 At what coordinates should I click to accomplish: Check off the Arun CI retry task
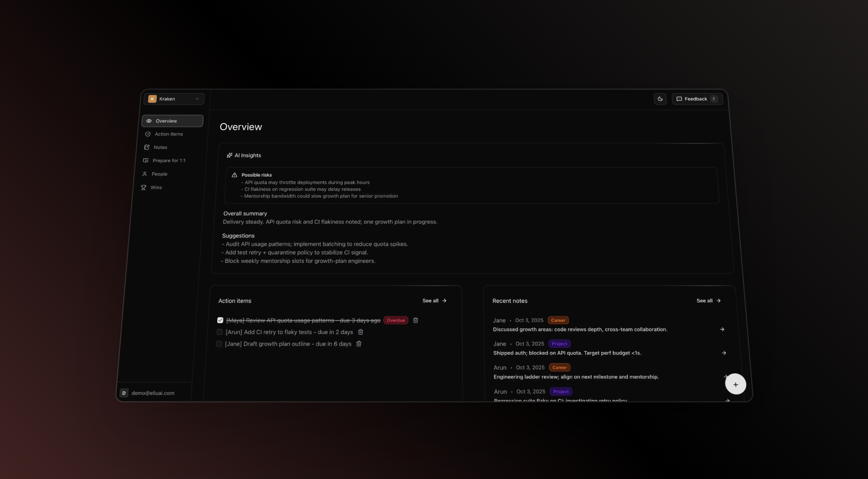(219, 332)
